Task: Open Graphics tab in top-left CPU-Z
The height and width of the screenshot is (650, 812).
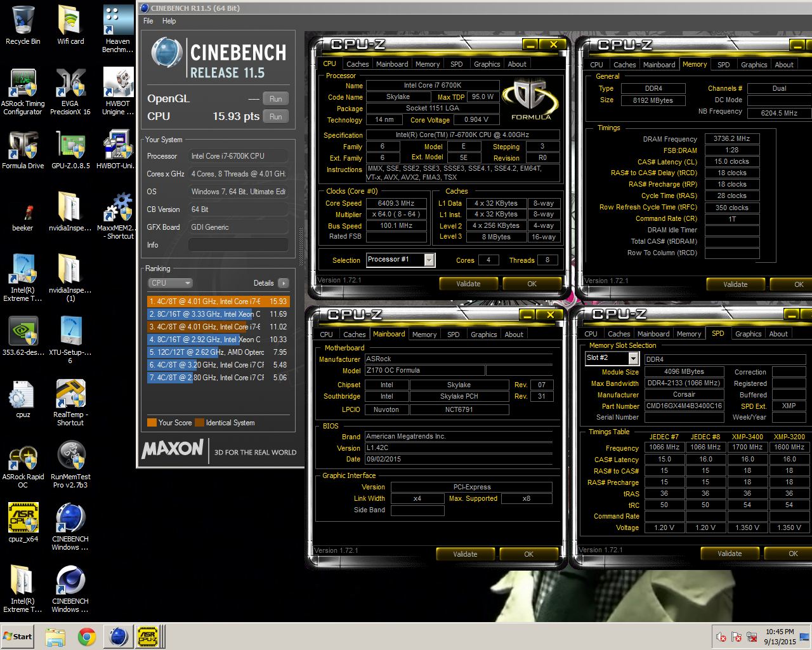Action: [x=487, y=64]
